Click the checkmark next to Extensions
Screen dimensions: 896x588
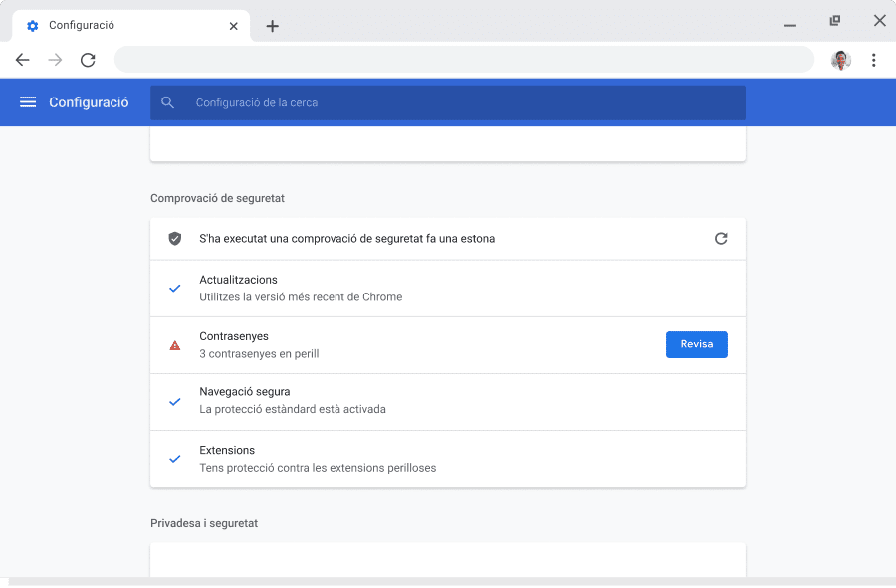coord(175,459)
